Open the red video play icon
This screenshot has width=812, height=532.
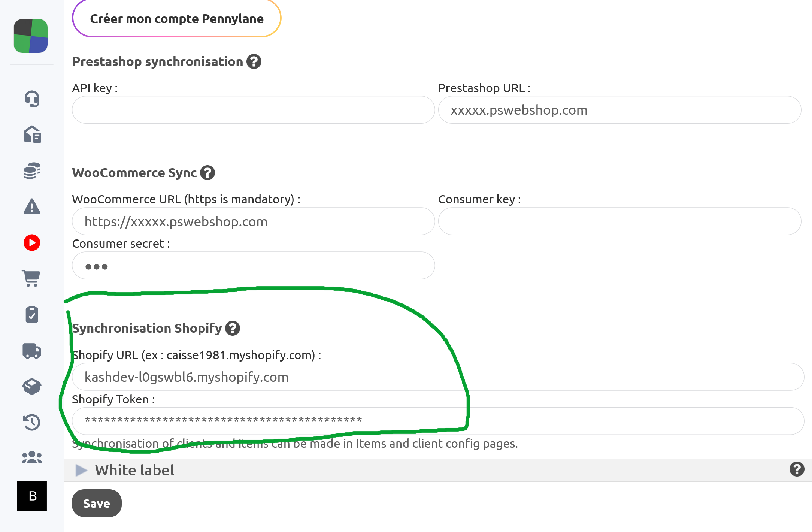point(32,243)
